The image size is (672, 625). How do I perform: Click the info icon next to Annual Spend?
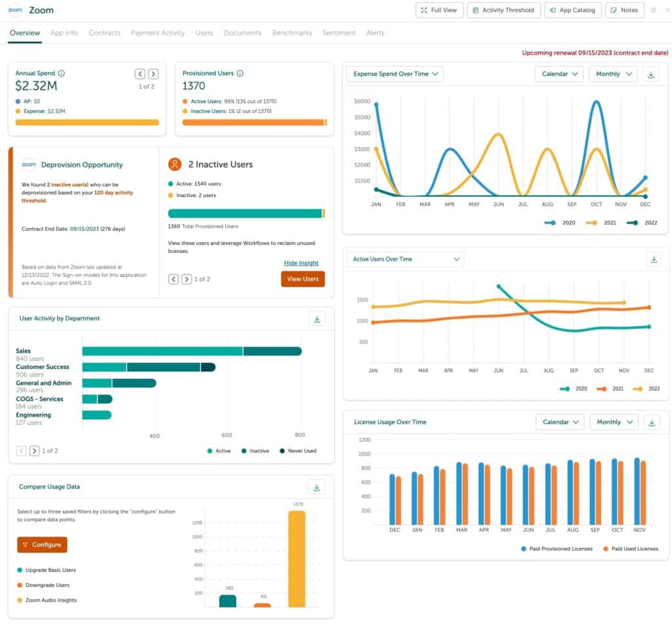click(x=61, y=73)
